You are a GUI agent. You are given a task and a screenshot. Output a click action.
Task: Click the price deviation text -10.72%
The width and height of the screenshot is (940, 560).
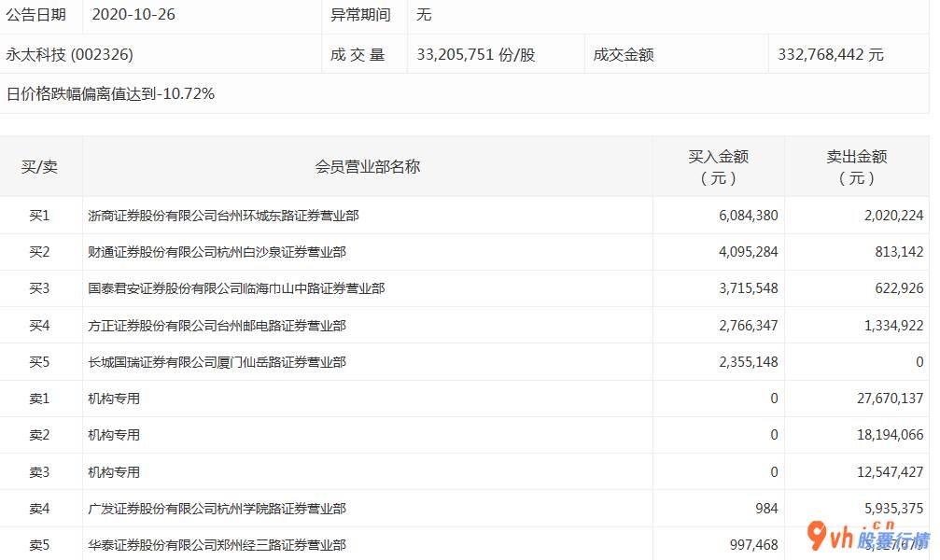tap(186, 94)
